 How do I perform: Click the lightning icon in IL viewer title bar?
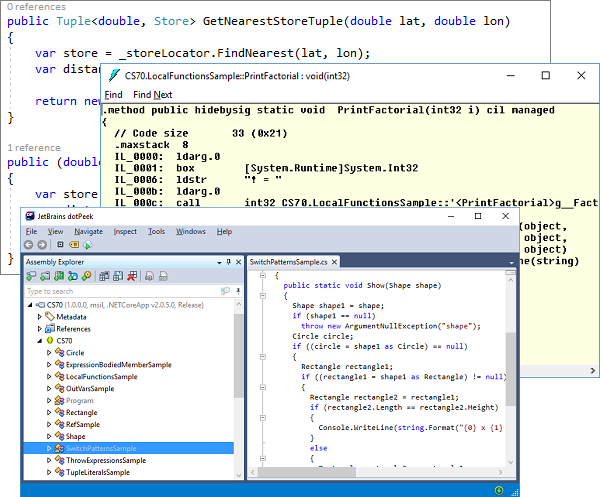point(114,75)
